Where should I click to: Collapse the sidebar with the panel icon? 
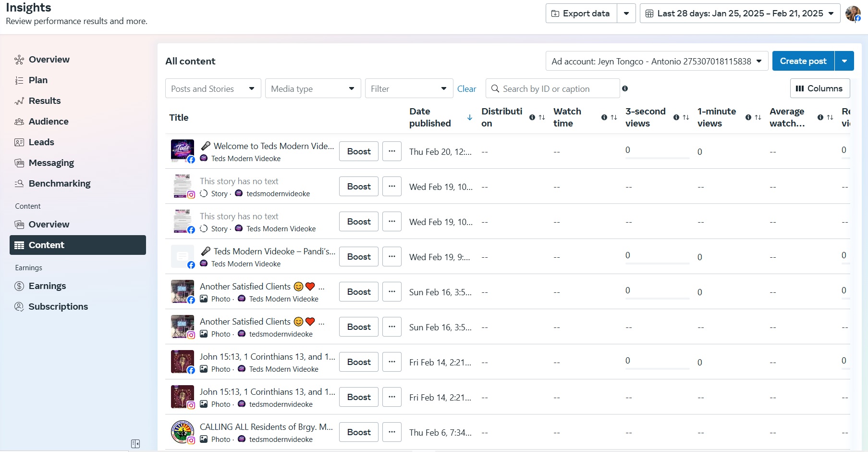pos(135,443)
